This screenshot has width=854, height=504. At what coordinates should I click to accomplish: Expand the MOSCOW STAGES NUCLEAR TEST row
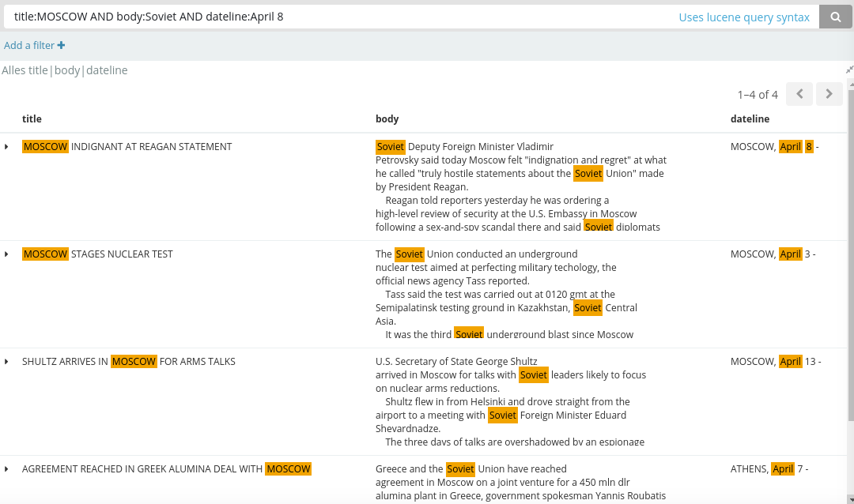pyautogui.click(x=6, y=254)
